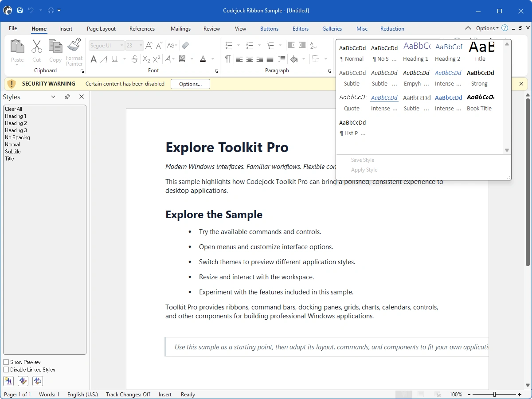532x399 pixels.
Task: Dismiss the security warning bar
Action: [x=521, y=84]
